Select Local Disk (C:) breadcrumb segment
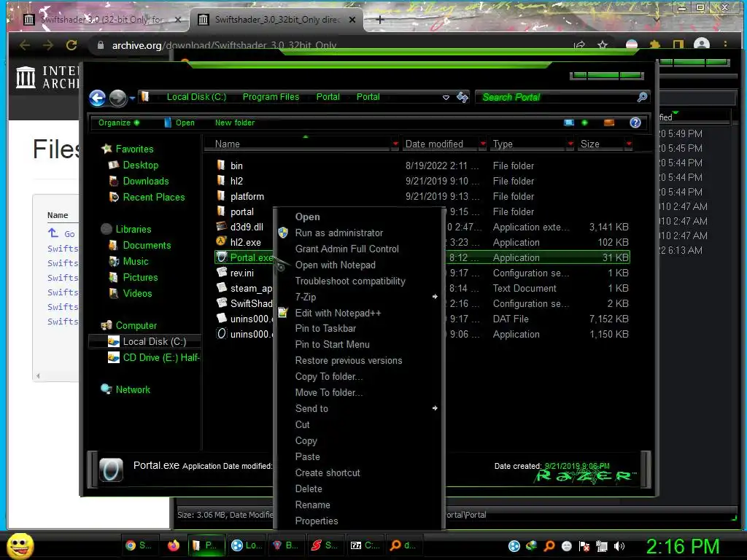The width and height of the screenshot is (747, 560). tap(196, 97)
